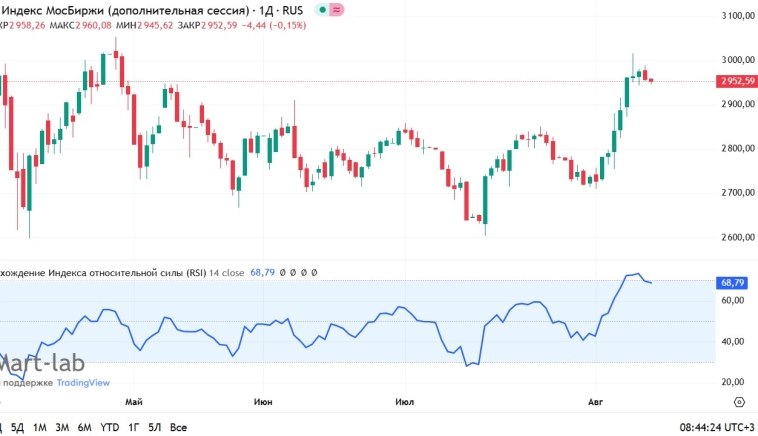This screenshot has height=436, width=758.
Task: Click the 3 100,00 price scale label
Action: 738,16
